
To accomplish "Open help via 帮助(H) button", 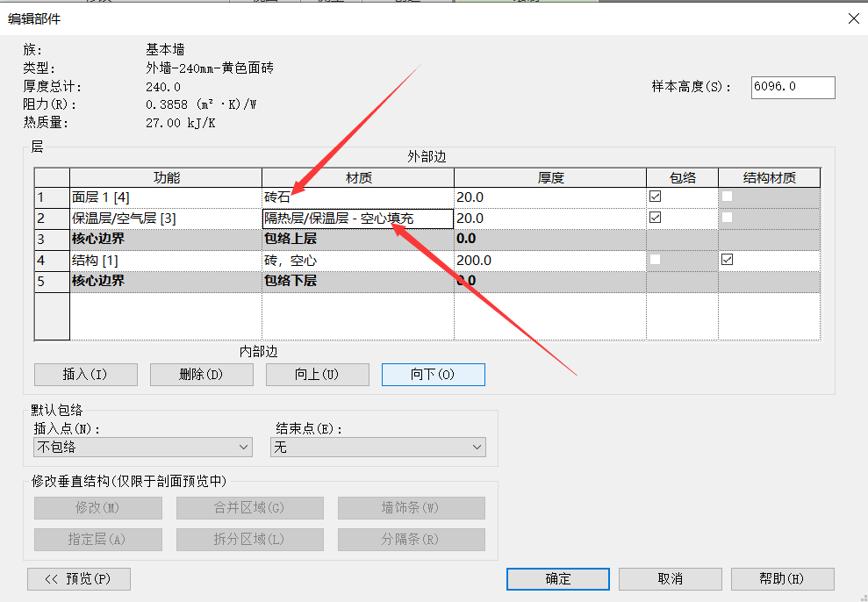I will [781, 579].
